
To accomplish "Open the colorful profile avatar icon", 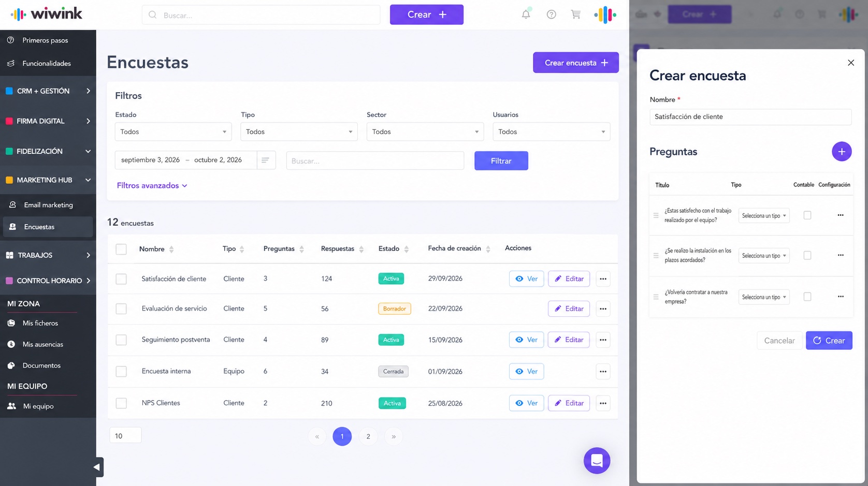I will [x=605, y=14].
